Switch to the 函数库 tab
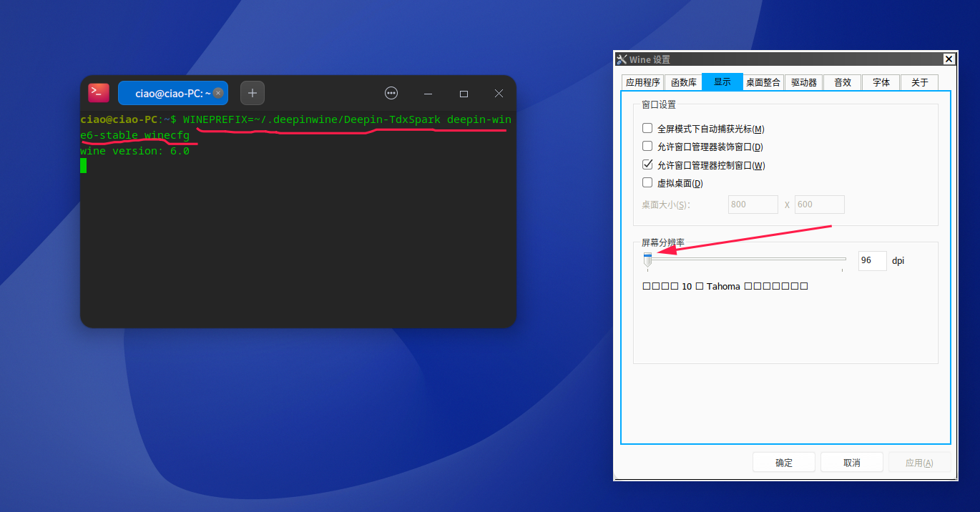The width and height of the screenshot is (980, 512). pyautogui.click(x=684, y=82)
